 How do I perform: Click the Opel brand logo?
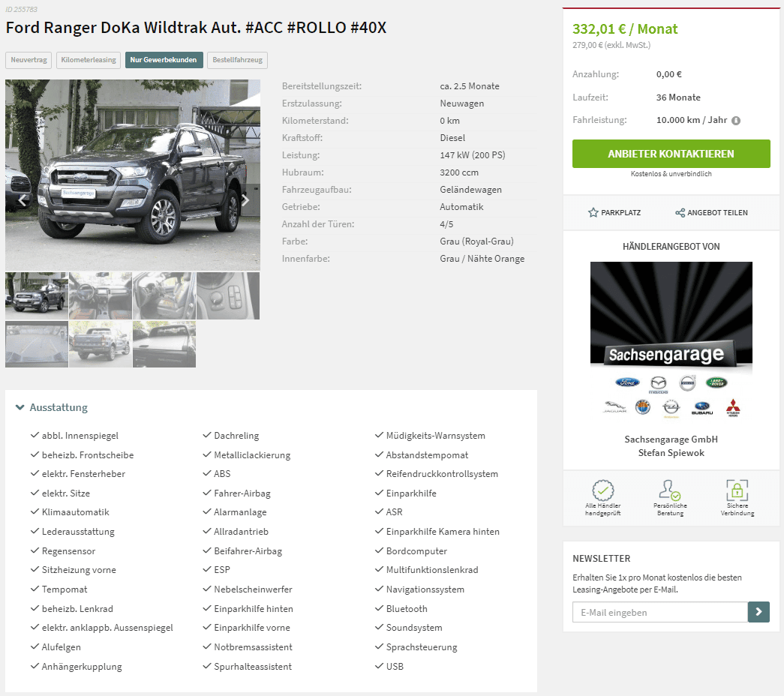pyautogui.click(x=671, y=408)
